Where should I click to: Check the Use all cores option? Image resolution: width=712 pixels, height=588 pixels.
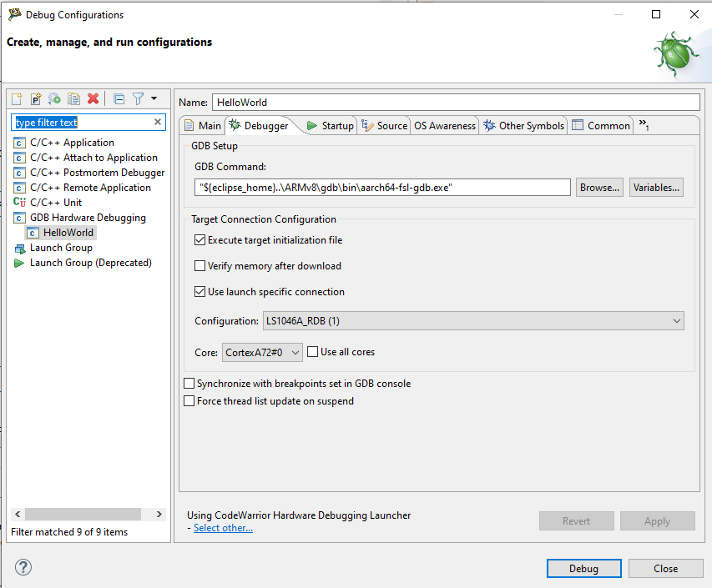click(313, 352)
